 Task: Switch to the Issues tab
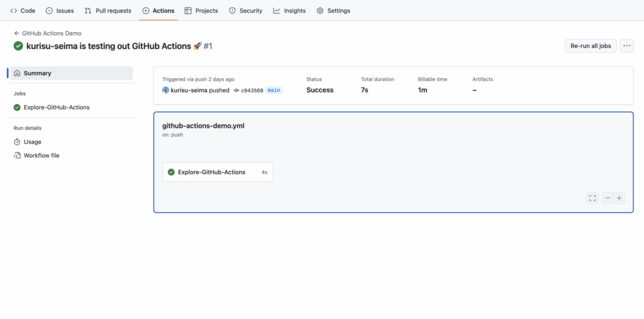pyautogui.click(x=60, y=11)
